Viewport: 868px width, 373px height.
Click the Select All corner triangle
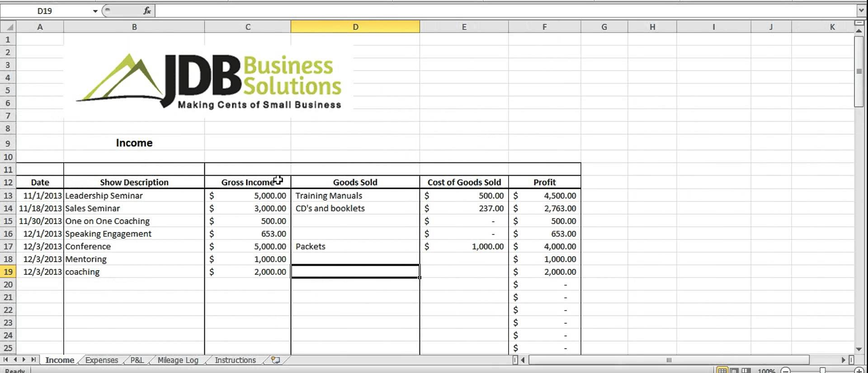click(x=8, y=27)
